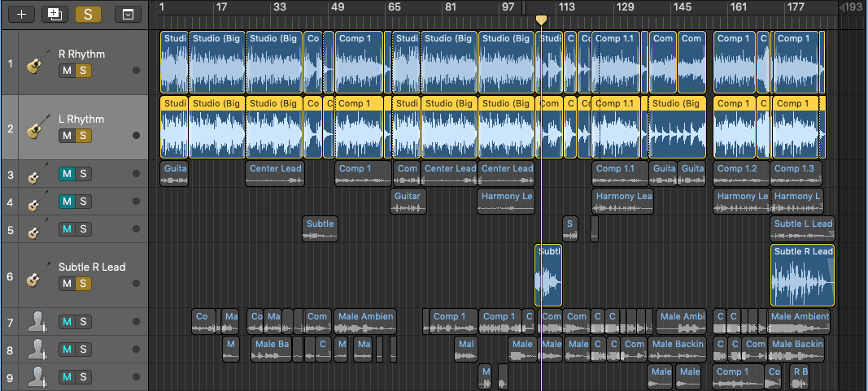The image size is (868, 391).
Task: Mute the R Rhythm track
Action: coord(67,71)
